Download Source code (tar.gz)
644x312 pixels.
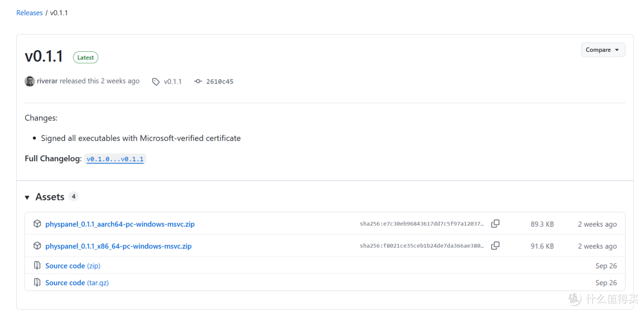tap(77, 283)
